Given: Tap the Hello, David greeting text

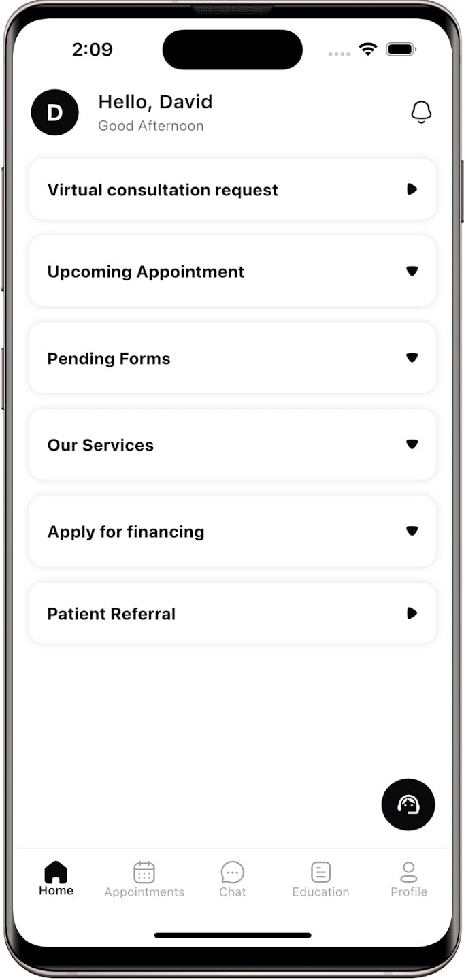Looking at the screenshot, I should click(156, 101).
